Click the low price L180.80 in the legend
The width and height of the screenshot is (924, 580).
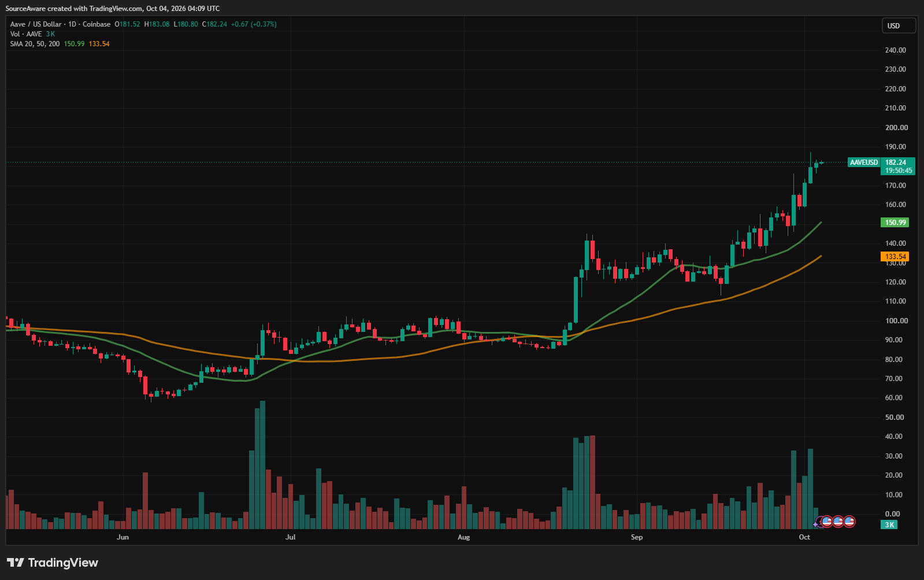[185, 24]
